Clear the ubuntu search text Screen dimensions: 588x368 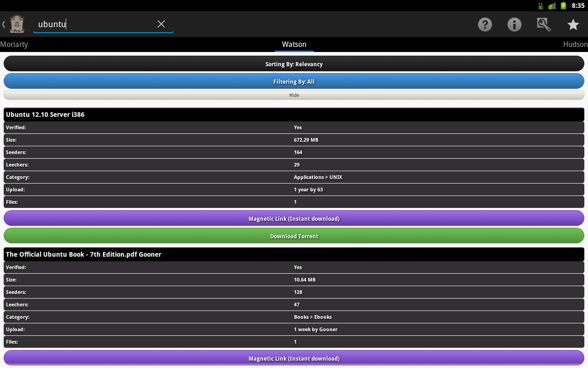161,24
